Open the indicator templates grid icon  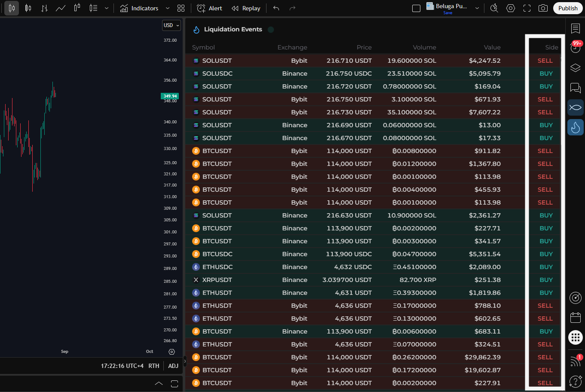pyautogui.click(x=181, y=8)
